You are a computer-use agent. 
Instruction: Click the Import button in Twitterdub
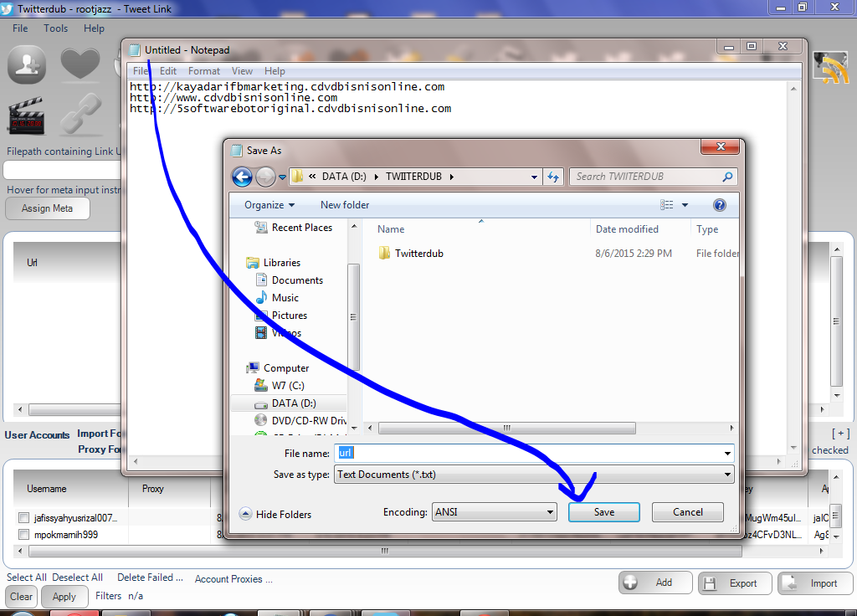[815, 583]
